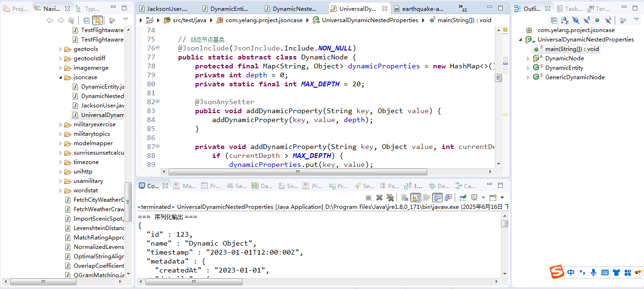644x289 pixels.
Task: Open the DynamicNested editor tab
Action: tap(291, 8)
